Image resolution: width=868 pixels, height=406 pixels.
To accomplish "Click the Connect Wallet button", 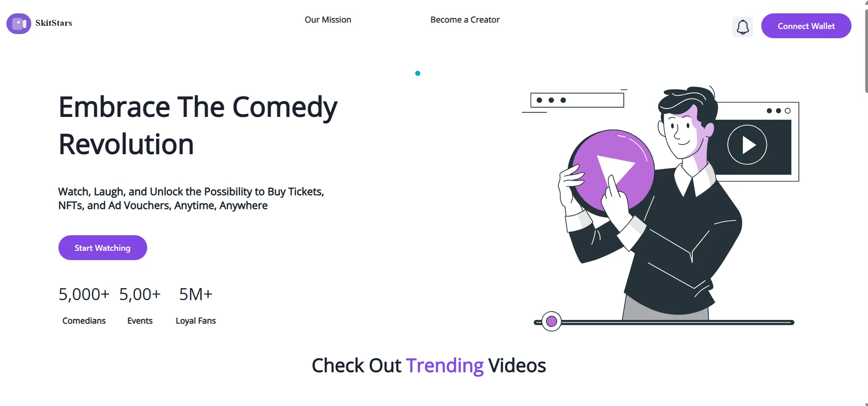I will (806, 26).
